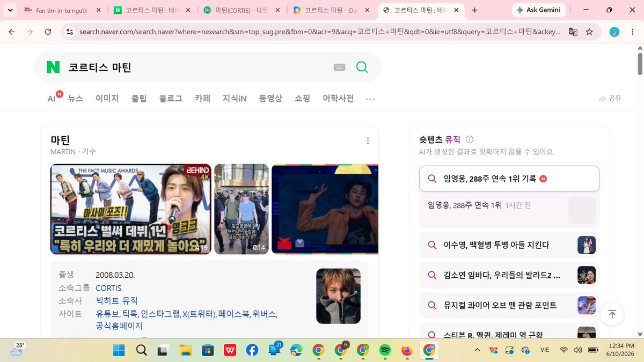Select the 뉴스 search tab
644x362 pixels.
point(75,98)
